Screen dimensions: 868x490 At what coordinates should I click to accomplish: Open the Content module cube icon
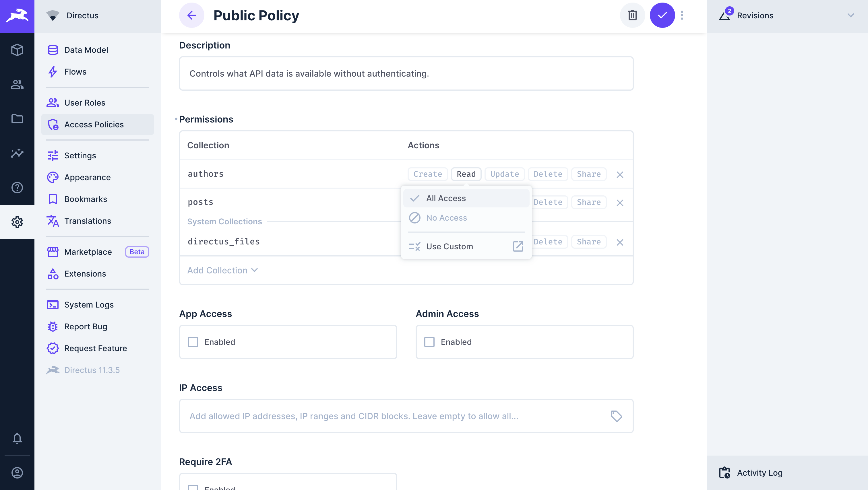(17, 50)
